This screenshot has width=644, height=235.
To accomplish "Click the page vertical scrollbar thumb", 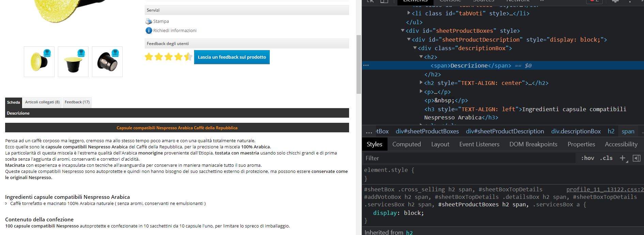I will (x=359, y=64).
